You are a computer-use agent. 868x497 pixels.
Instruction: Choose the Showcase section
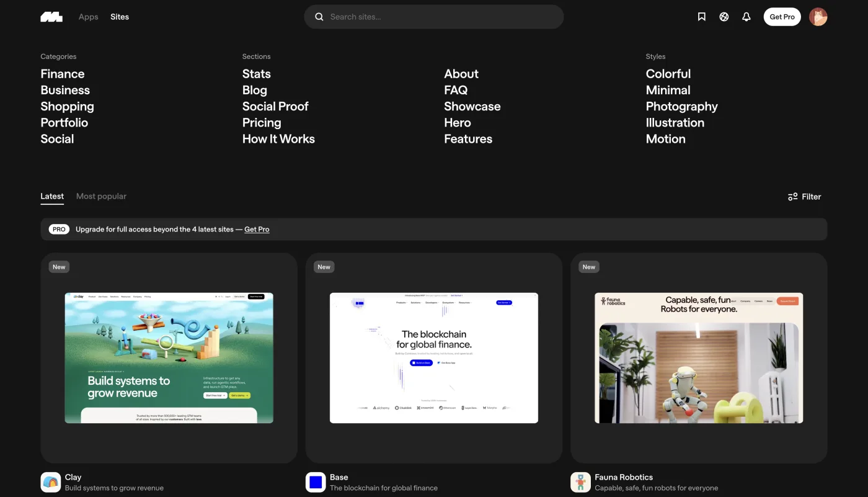coord(472,106)
